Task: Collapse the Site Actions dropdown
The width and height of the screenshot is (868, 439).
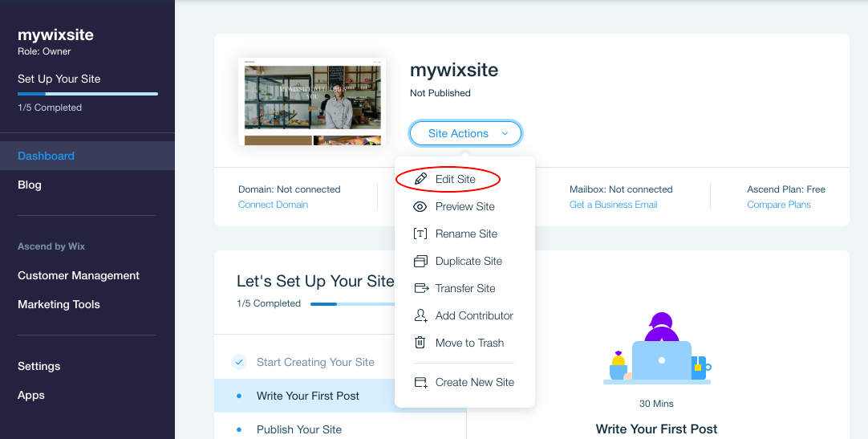Action: pos(465,133)
